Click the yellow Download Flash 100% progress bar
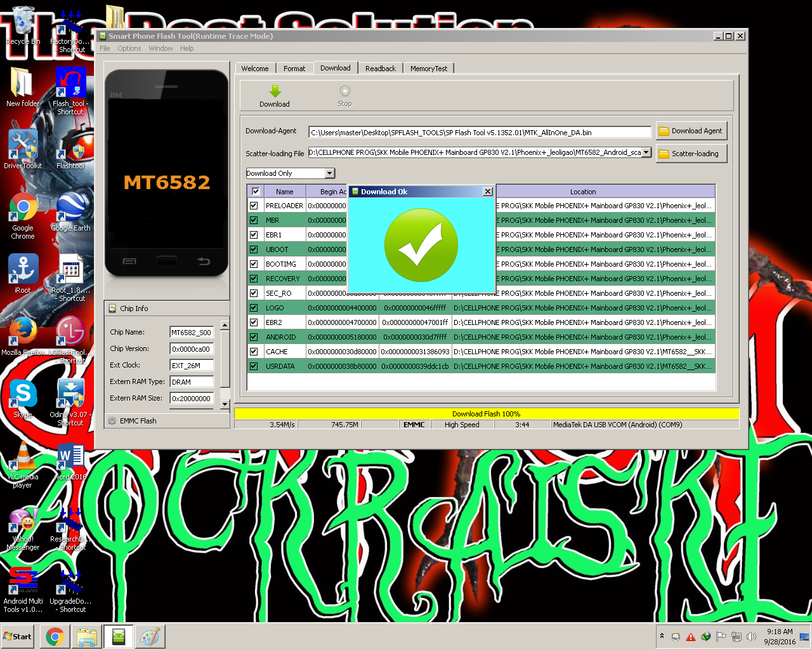The image size is (812, 650). point(486,414)
